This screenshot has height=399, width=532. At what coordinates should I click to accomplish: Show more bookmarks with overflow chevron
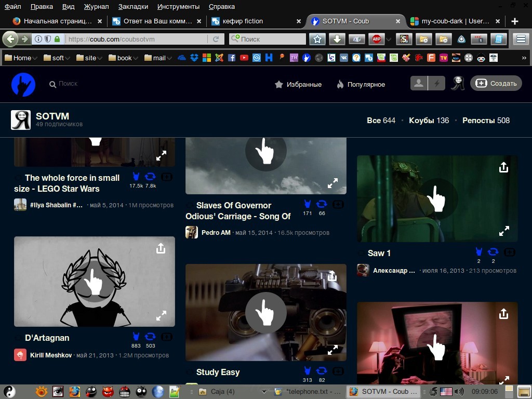coord(524,58)
